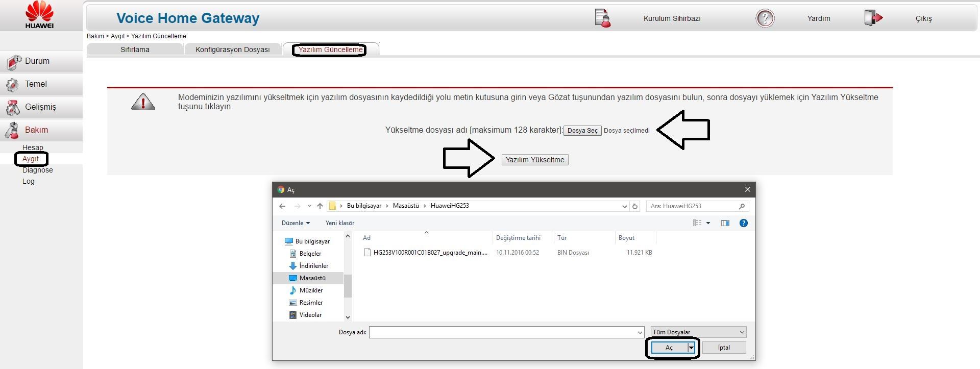Expand recent locations dropdown in dialog
Viewport: 980px width, 369px height.
(309, 206)
